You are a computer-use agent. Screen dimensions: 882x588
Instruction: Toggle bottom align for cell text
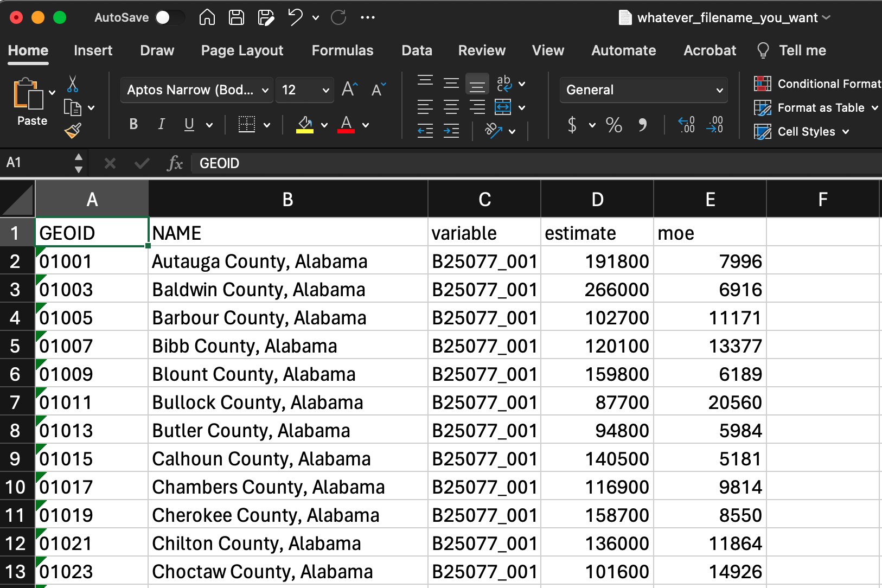pos(477,84)
